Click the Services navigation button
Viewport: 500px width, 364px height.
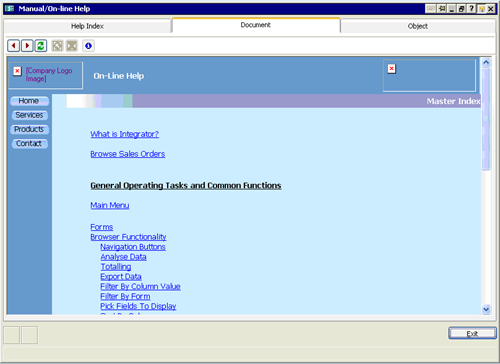pyautogui.click(x=29, y=115)
